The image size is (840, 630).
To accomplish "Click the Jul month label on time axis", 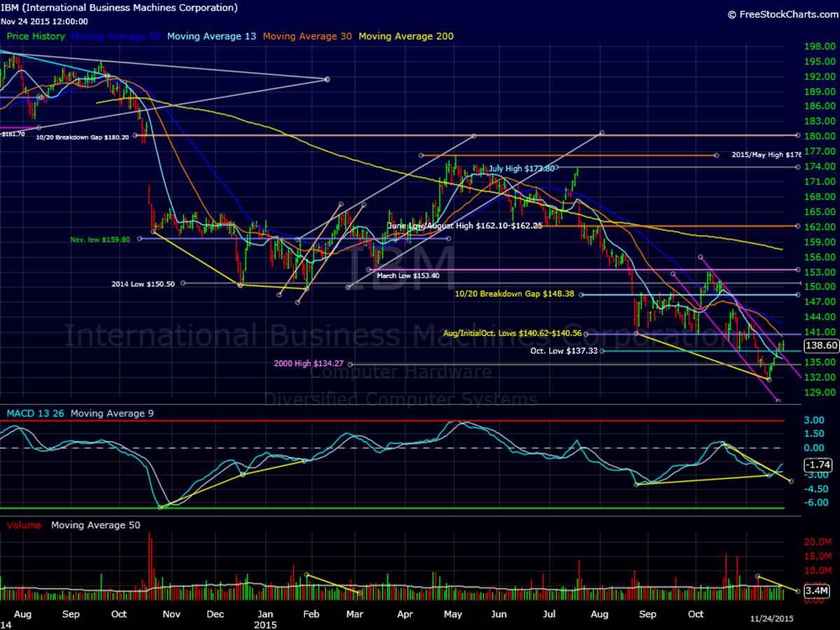I will click(x=548, y=615).
